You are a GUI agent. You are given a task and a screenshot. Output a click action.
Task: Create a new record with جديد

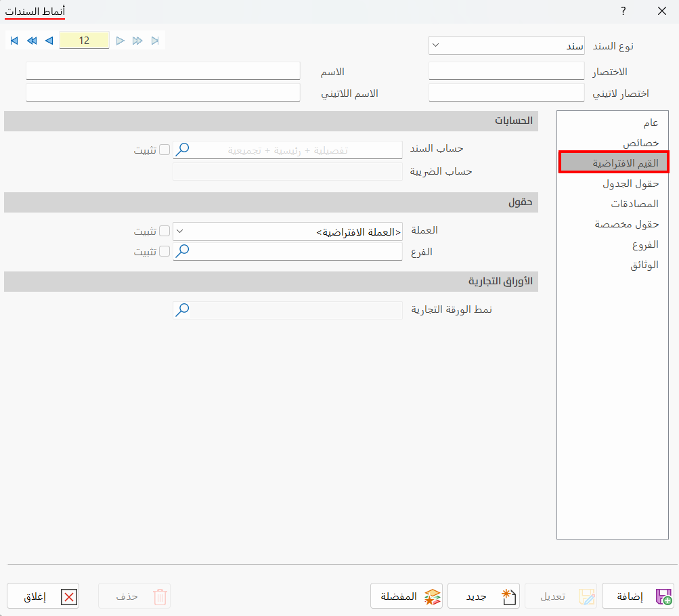pos(483,596)
